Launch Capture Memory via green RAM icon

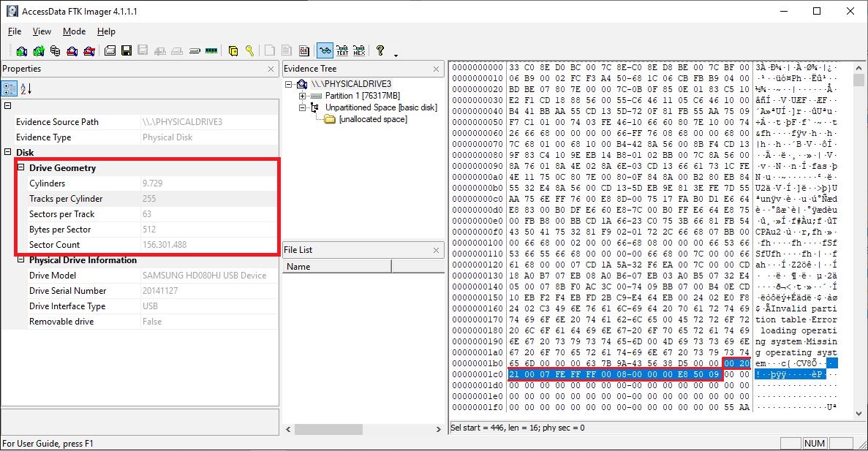click(211, 51)
